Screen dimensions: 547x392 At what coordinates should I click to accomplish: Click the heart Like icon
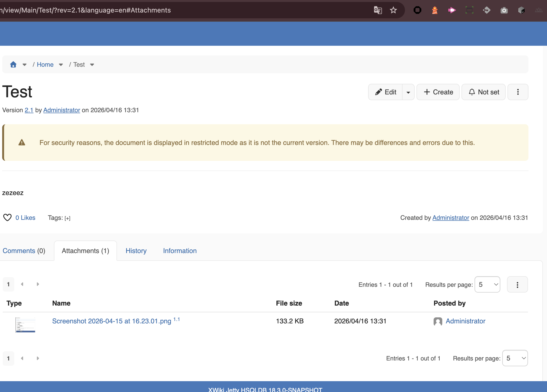(7, 218)
